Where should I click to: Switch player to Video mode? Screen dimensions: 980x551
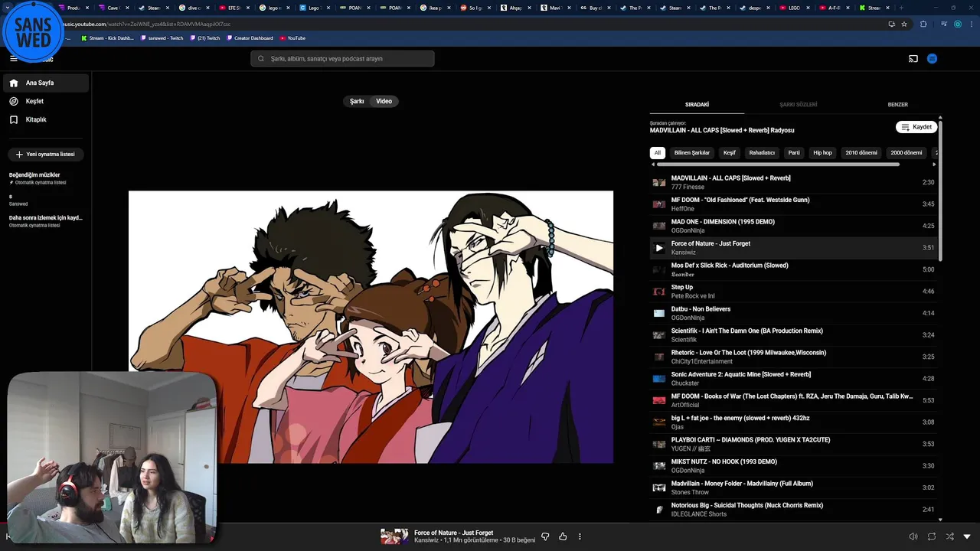pyautogui.click(x=384, y=101)
